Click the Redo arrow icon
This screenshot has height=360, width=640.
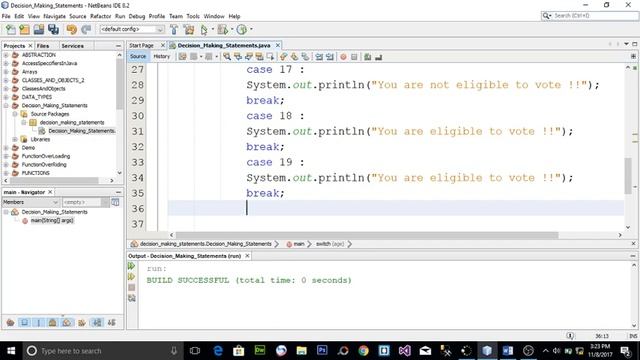click(x=86, y=29)
